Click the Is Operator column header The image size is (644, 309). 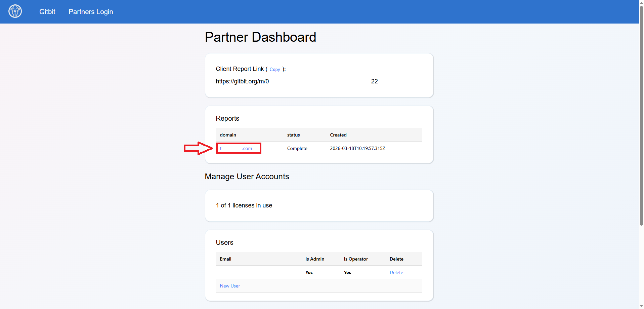tap(355, 259)
